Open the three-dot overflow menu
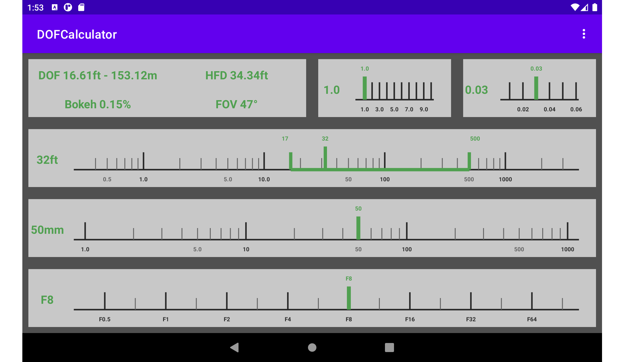The height and width of the screenshot is (362, 644). 584,34
